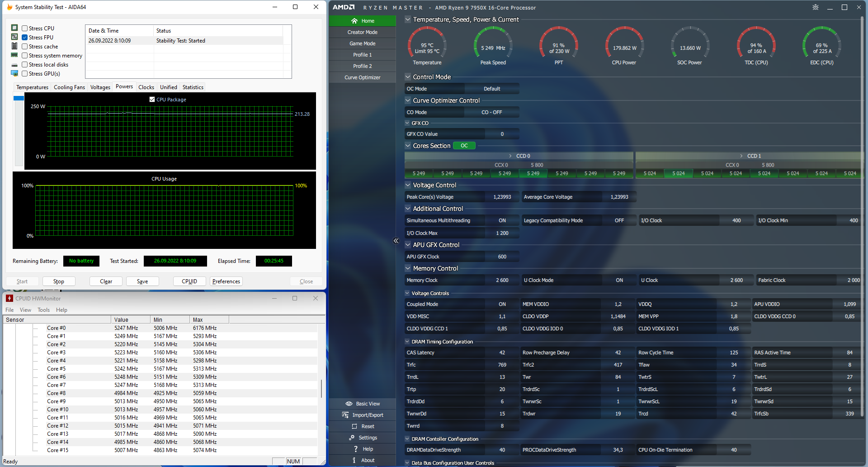Image resolution: width=868 pixels, height=467 pixels.
Task: Click the CPUID HWMonitor app icon
Action: [9, 298]
